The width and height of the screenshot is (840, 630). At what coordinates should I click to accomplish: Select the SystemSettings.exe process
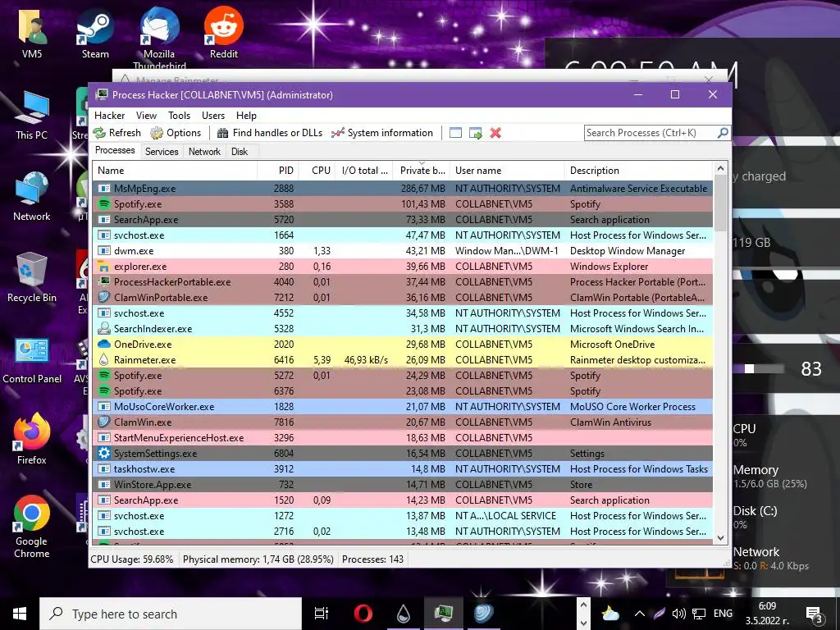click(403, 453)
